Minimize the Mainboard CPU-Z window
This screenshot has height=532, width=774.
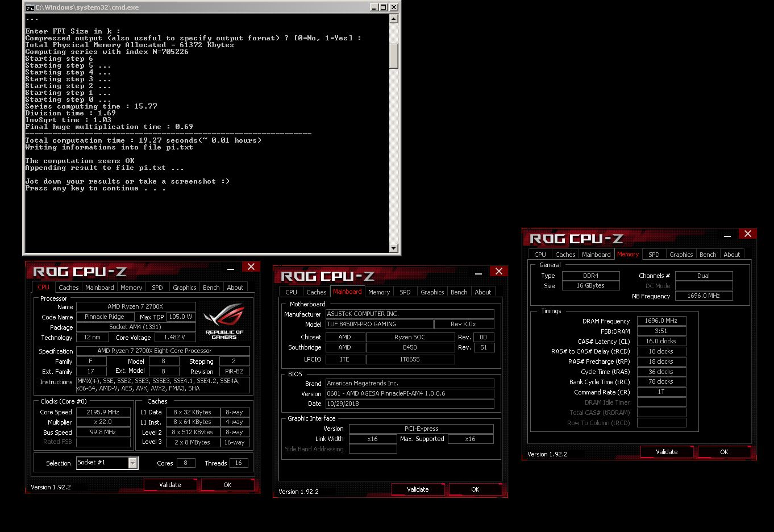pyautogui.click(x=478, y=273)
